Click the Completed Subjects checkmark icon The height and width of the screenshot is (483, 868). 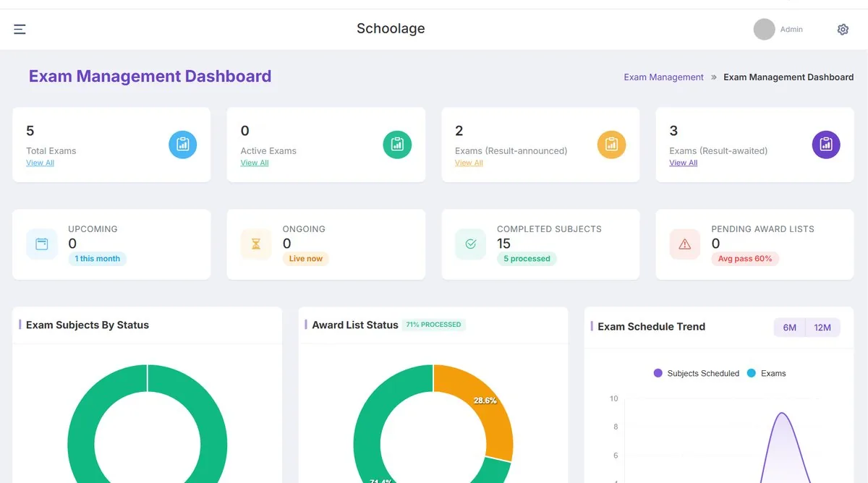(x=470, y=244)
